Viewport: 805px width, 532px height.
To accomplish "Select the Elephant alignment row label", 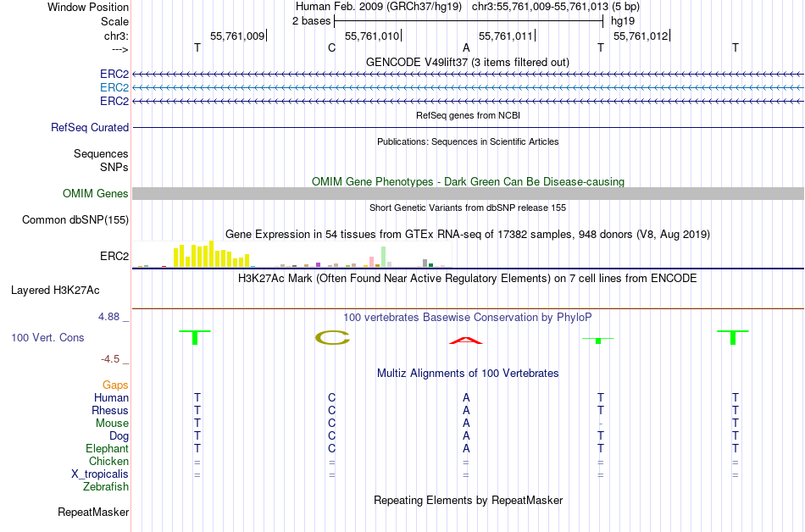I will pos(107,449).
